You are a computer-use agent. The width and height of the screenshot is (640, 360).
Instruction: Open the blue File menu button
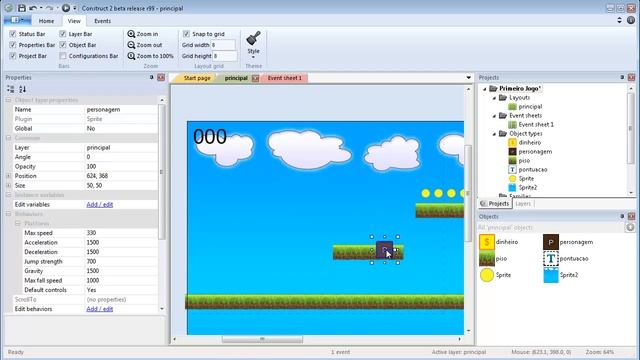pyautogui.click(x=17, y=20)
